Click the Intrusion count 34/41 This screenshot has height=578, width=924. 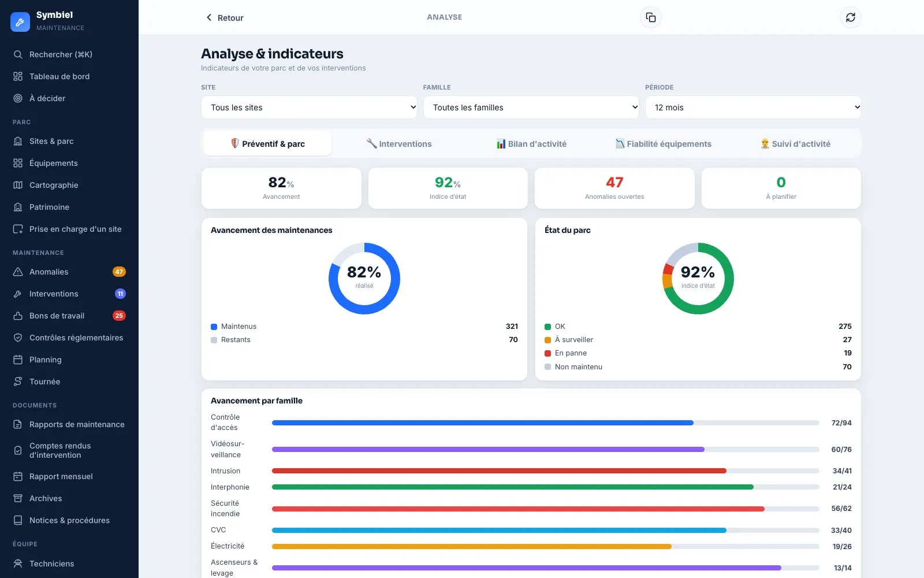pyautogui.click(x=842, y=470)
